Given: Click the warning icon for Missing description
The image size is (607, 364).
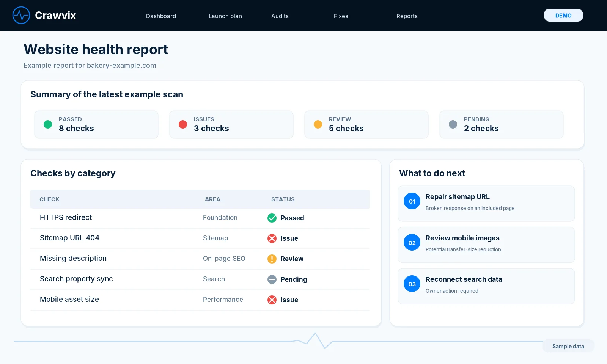Looking at the screenshot, I should 272,259.
